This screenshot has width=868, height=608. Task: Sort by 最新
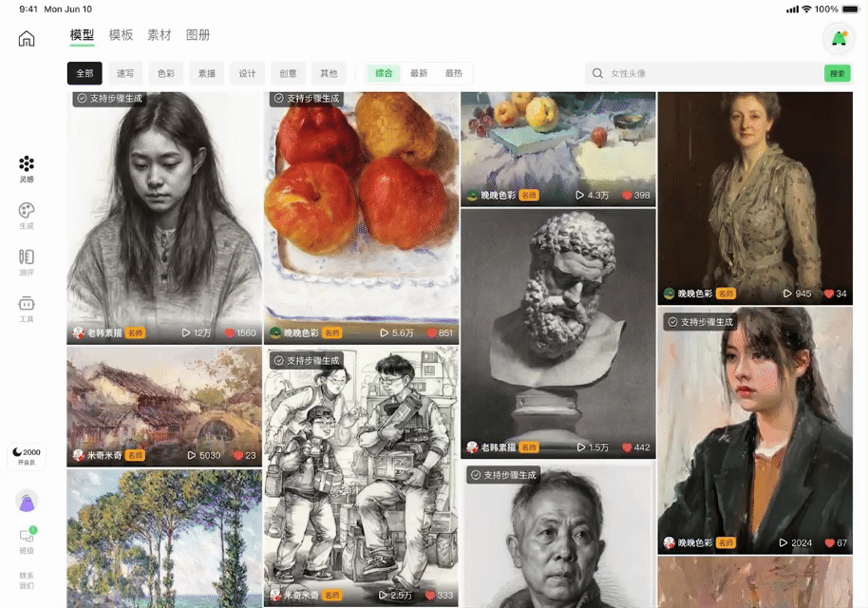419,73
